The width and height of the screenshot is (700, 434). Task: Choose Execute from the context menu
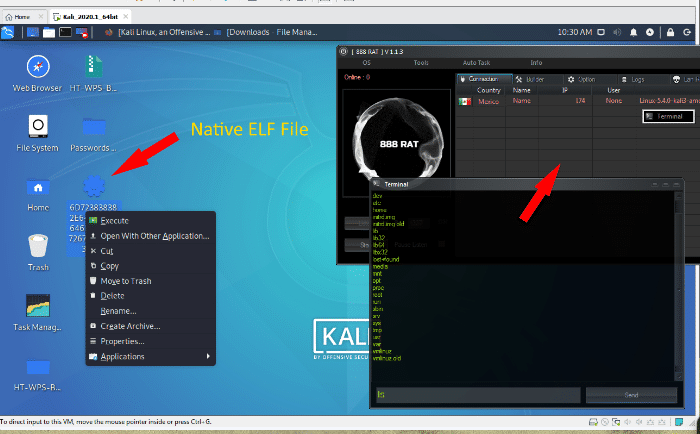(150, 221)
